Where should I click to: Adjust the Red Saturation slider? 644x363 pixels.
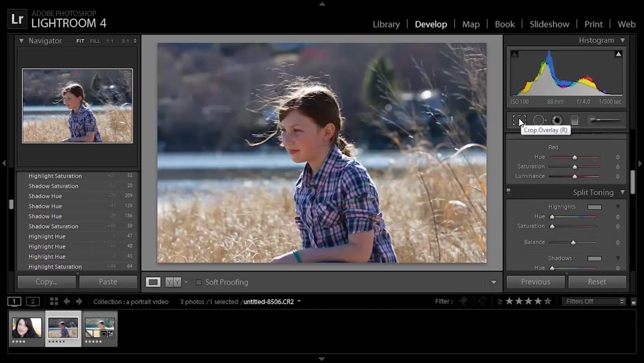click(x=574, y=167)
